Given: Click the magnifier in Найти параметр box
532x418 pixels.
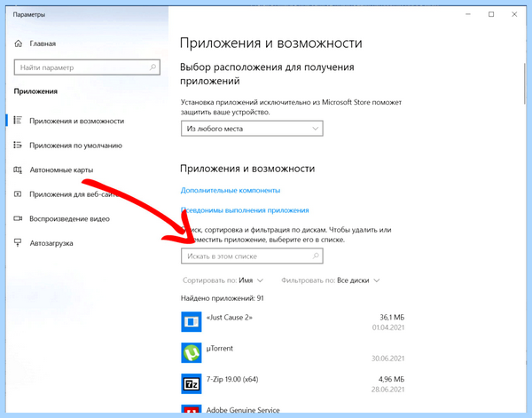Looking at the screenshot, I should point(153,67).
